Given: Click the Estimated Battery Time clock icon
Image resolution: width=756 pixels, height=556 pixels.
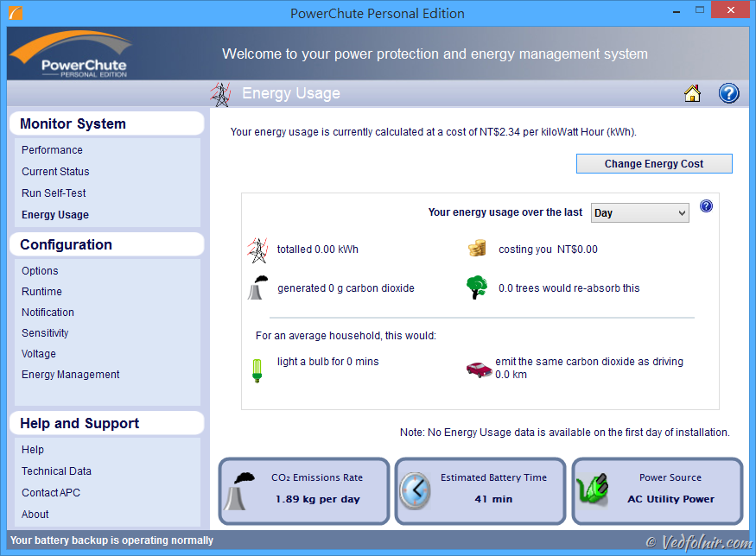Looking at the screenshot, I should click(415, 490).
